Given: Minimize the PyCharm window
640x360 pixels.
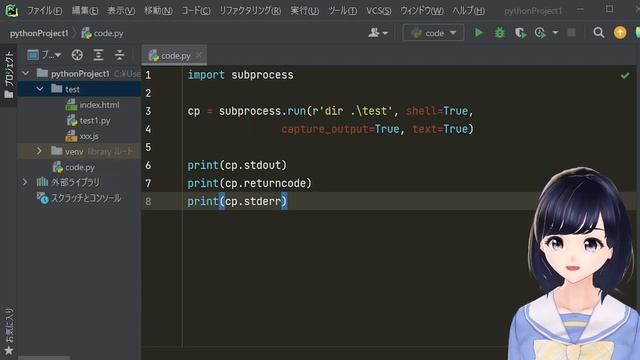Looking at the screenshot, I should pos(580,9).
